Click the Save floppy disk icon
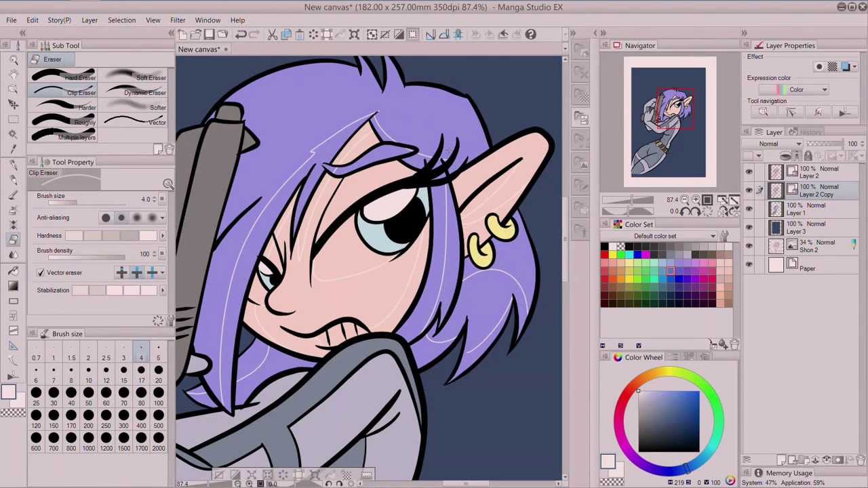This screenshot has width=868, height=488. click(210, 34)
